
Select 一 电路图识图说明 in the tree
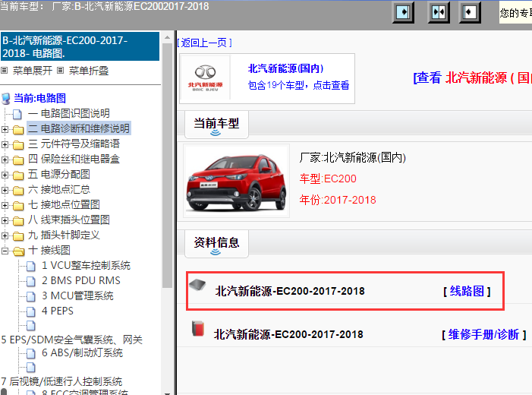(x=69, y=113)
